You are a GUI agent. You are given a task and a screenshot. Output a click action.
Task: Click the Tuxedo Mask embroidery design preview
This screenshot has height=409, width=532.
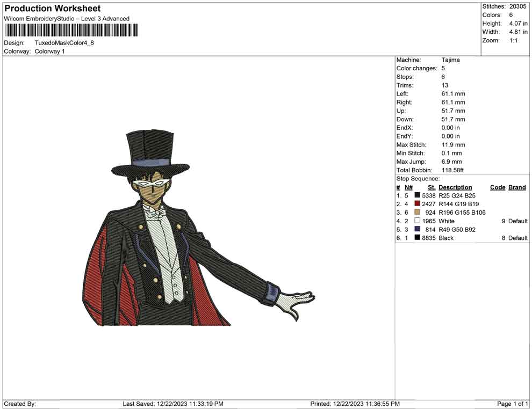tap(198, 228)
